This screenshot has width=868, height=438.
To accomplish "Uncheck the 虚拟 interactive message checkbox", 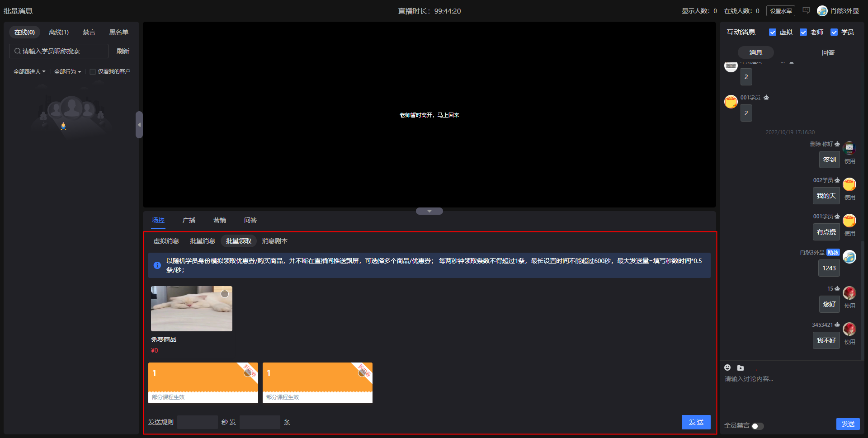I will coord(773,32).
